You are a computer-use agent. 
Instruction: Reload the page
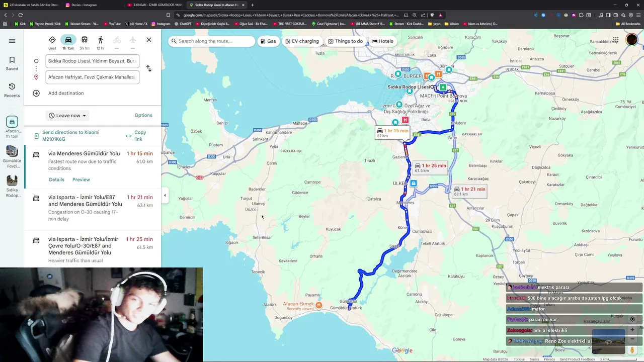tap(20, 15)
